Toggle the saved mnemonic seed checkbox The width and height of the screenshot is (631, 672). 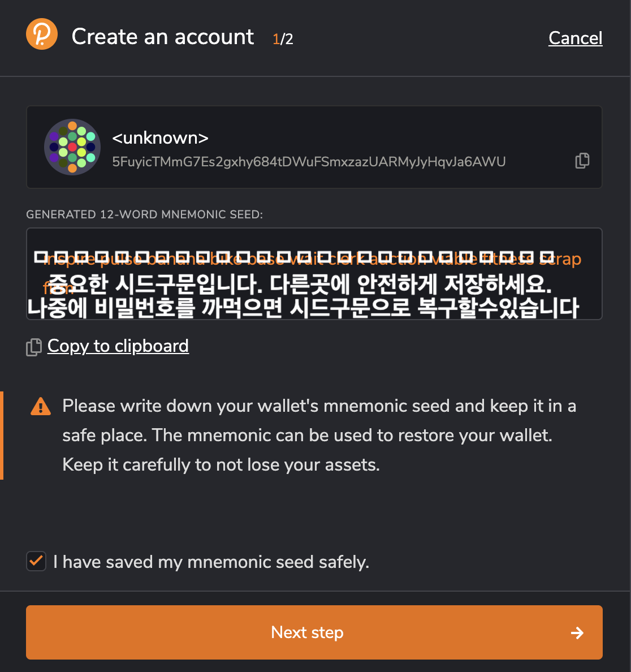(36, 561)
